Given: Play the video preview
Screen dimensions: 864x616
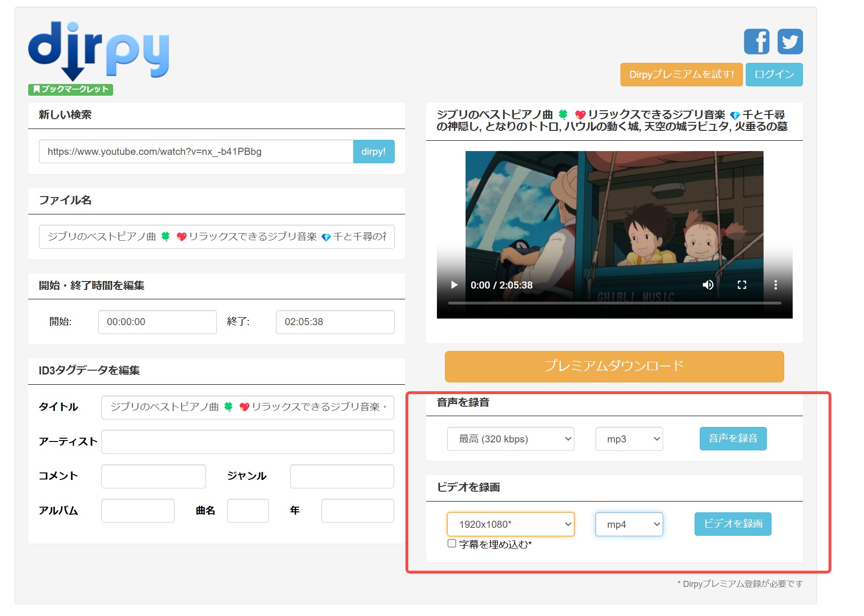Looking at the screenshot, I should coord(454,285).
